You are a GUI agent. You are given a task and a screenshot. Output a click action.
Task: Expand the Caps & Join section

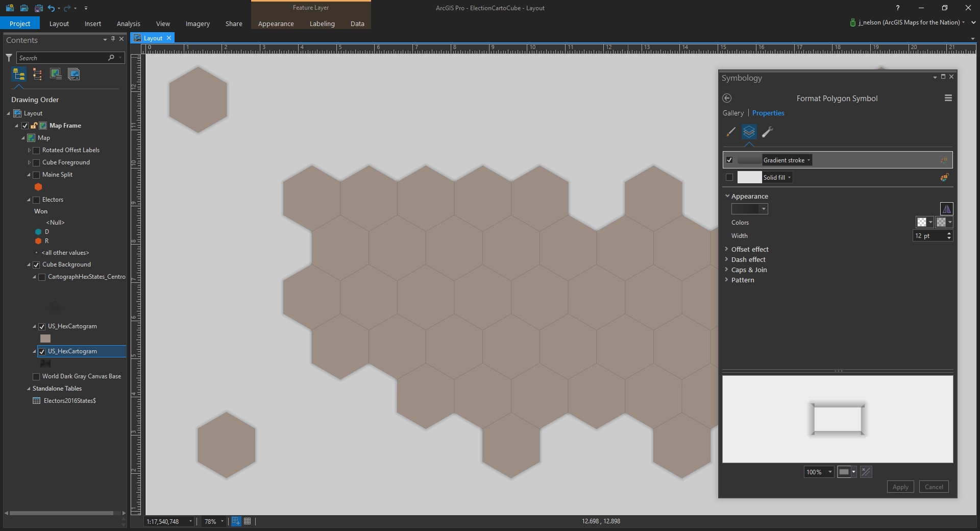tap(727, 270)
